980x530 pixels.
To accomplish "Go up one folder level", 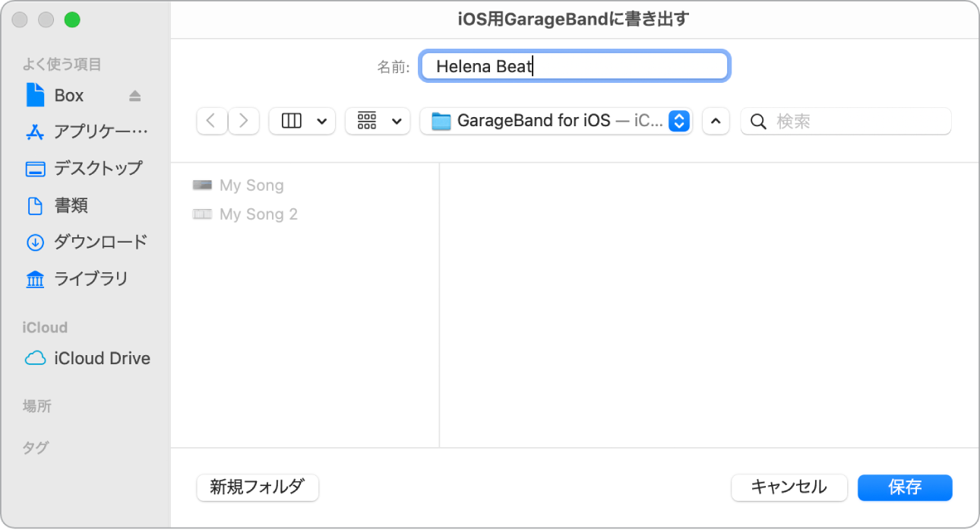I will pyautogui.click(x=715, y=121).
